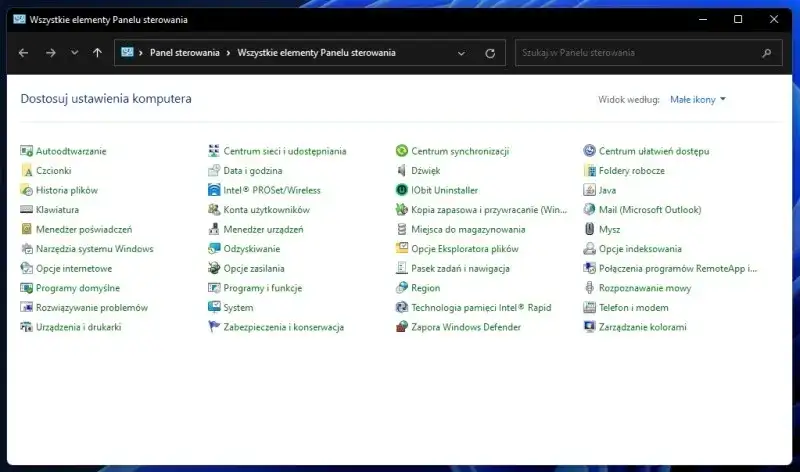Open the Menedżer urządzeń icon
This screenshot has width=800, height=472.
pyautogui.click(x=214, y=229)
